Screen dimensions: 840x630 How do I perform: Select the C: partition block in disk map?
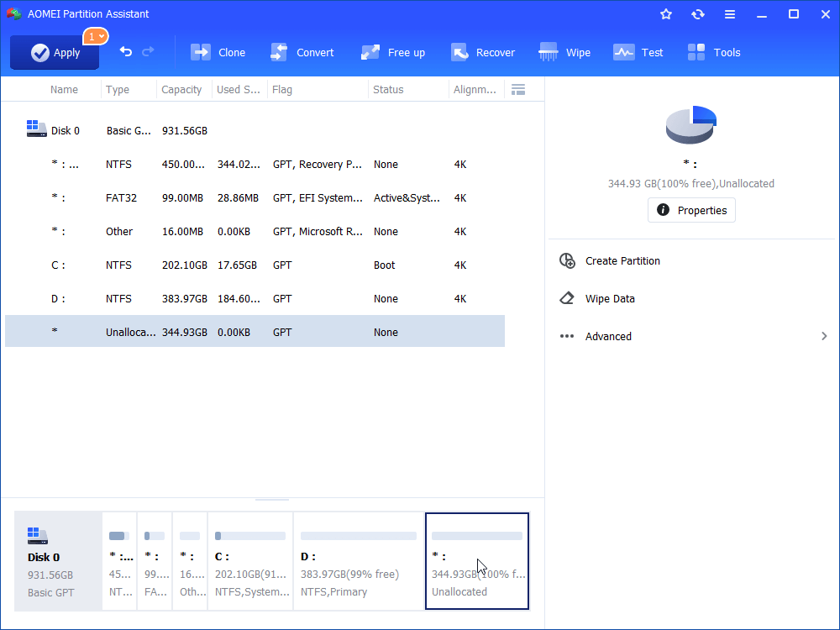[x=250, y=561]
